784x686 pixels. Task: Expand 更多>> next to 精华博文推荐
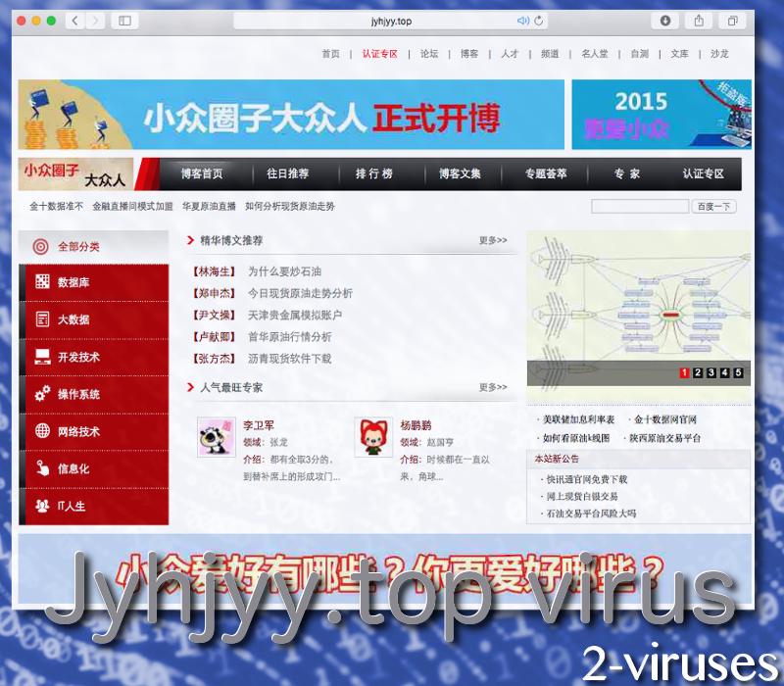pos(493,240)
